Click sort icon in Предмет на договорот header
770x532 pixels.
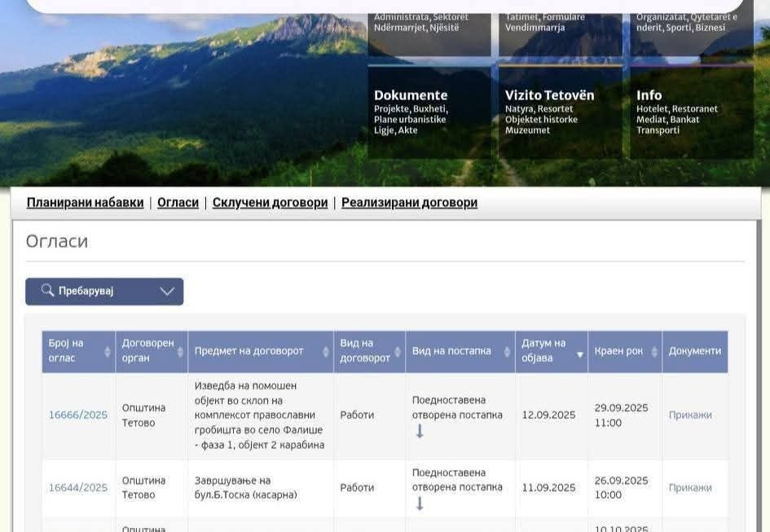point(326,351)
